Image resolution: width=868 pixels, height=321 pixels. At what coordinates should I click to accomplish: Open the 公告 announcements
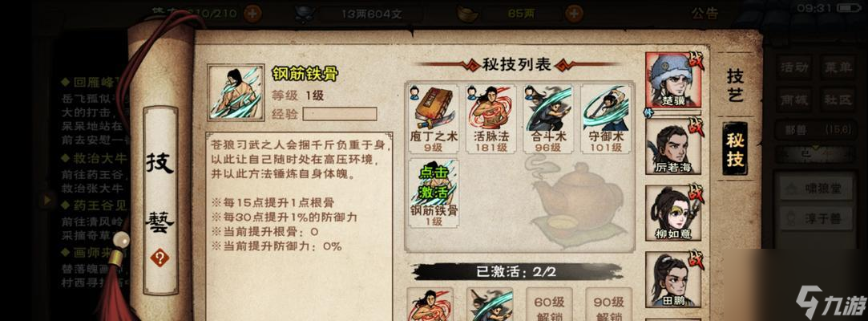[x=704, y=14]
